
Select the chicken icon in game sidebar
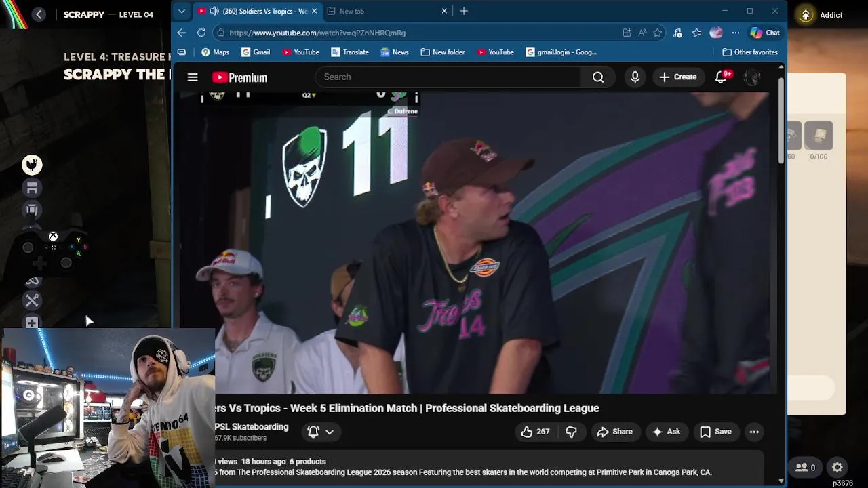(32, 165)
